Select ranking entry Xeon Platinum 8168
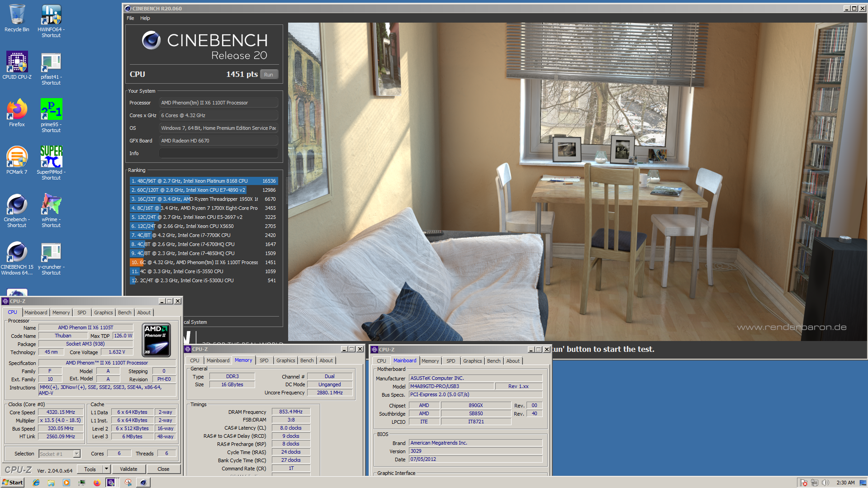This screenshot has height=488, width=868. (204, 181)
